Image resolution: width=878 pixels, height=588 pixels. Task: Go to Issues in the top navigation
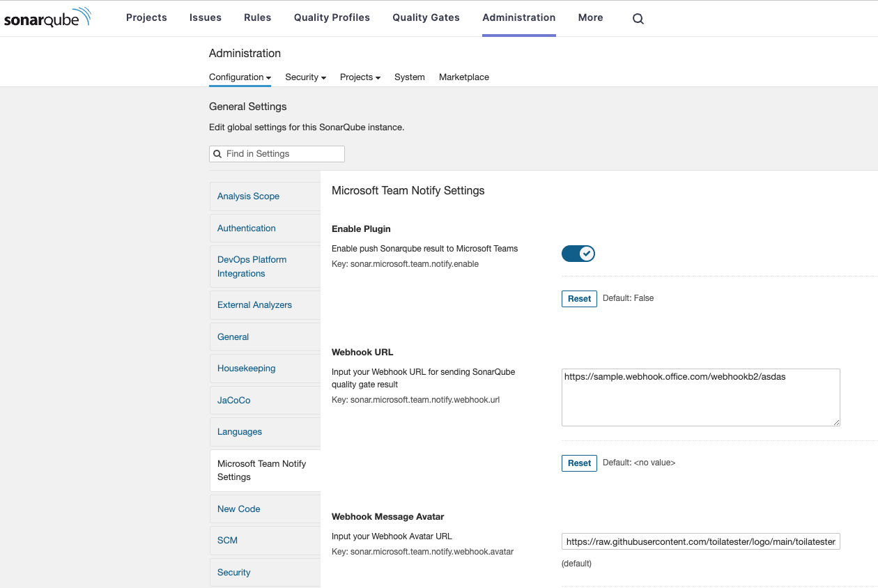206,18
